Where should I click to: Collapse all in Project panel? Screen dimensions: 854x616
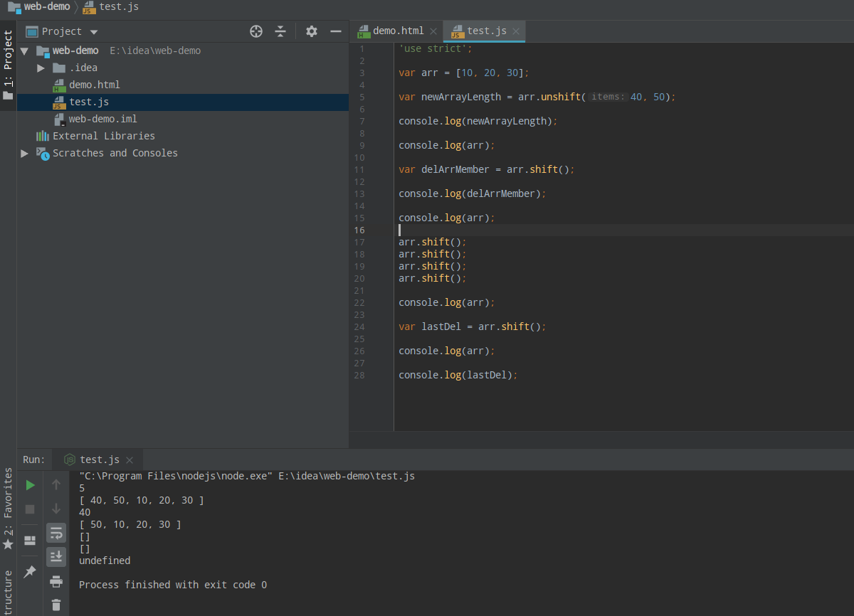coord(280,31)
